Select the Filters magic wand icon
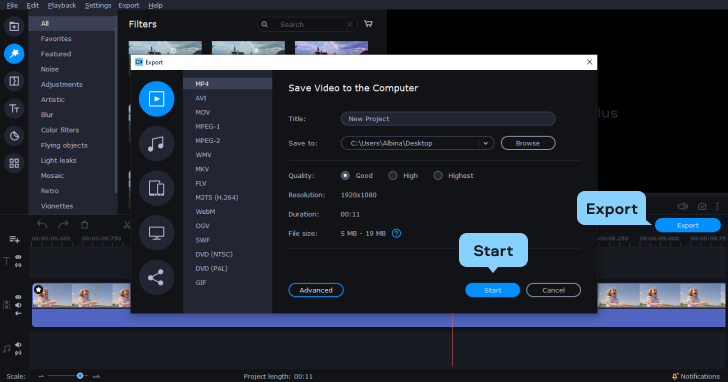The image size is (728, 382). [x=14, y=54]
